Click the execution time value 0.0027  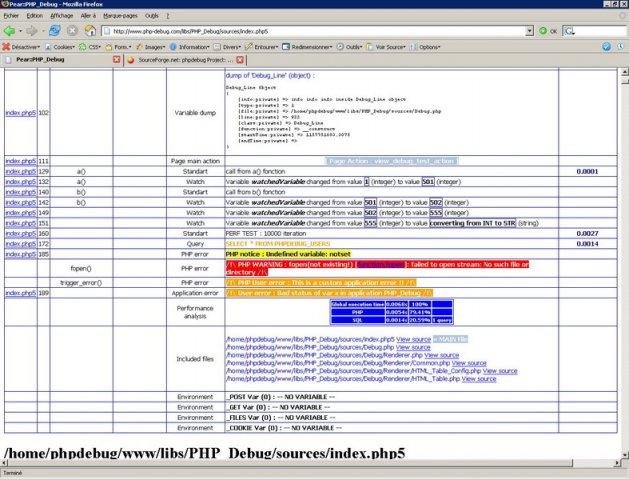tap(587, 233)
